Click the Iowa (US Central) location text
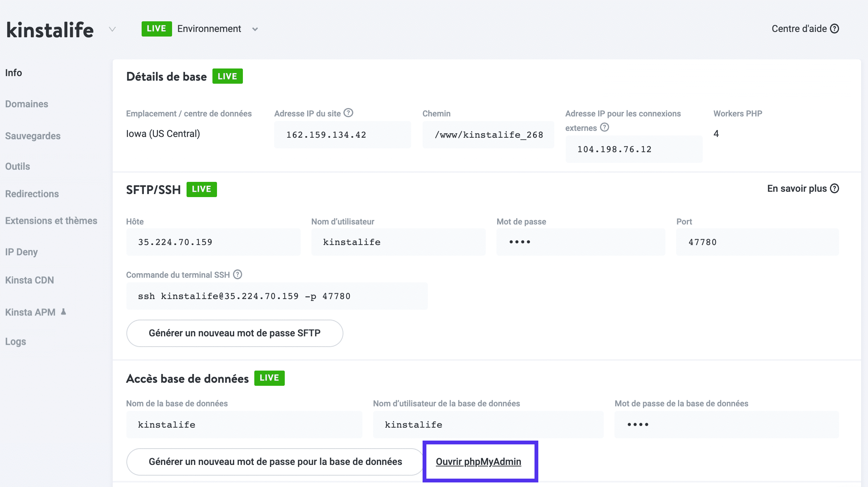This screenshot has height=487, width=868. click(163, 134)
